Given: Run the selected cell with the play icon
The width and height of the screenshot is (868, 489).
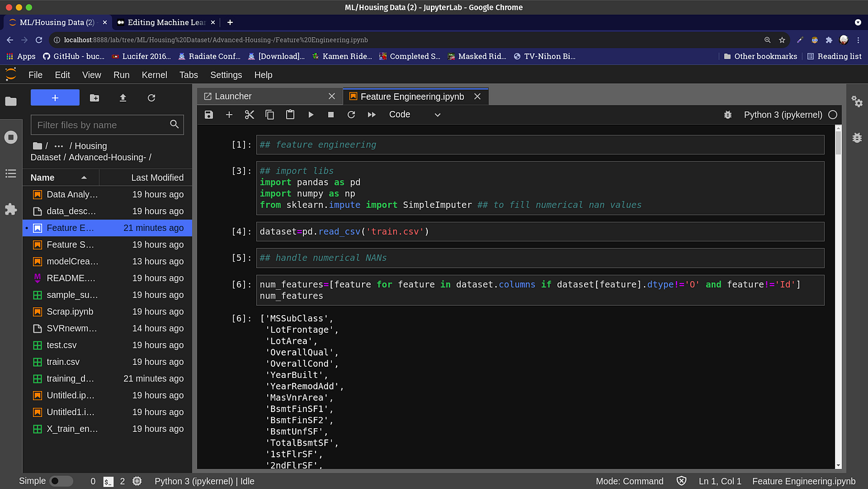Looking at the screenshot, I should [x=311, y=115].
